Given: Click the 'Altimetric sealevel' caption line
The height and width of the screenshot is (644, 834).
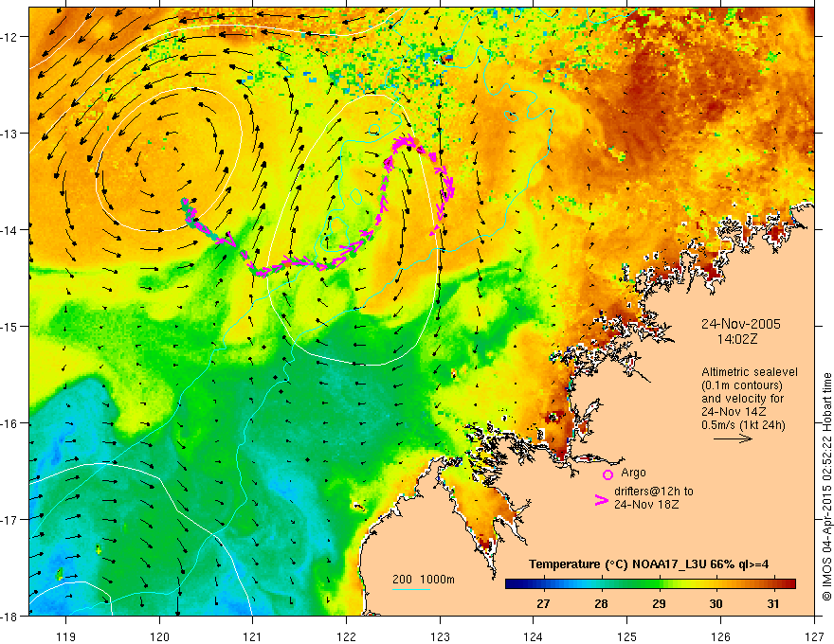Looking at the screenshot, I should (750, 372).
